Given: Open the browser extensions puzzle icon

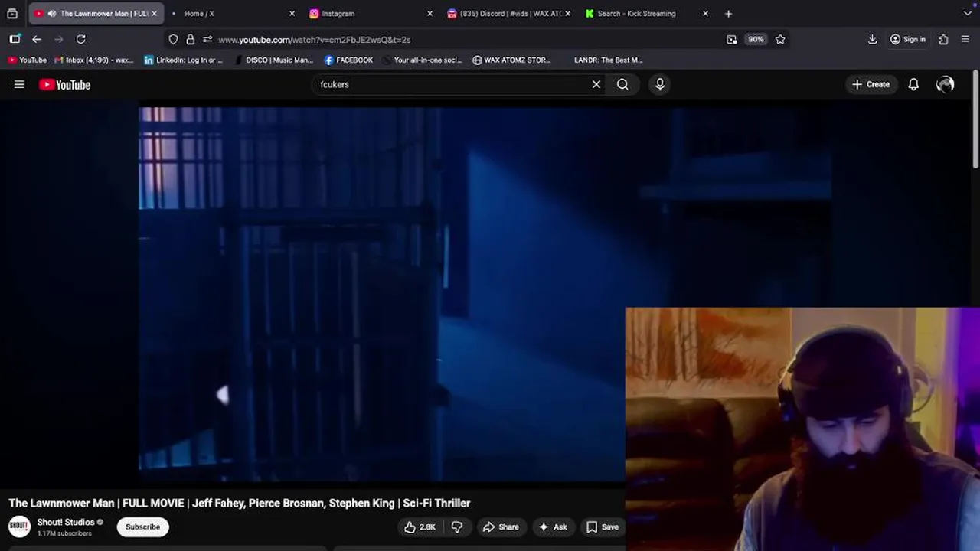Looking at the screenshot, I should (x=943, y=39).
